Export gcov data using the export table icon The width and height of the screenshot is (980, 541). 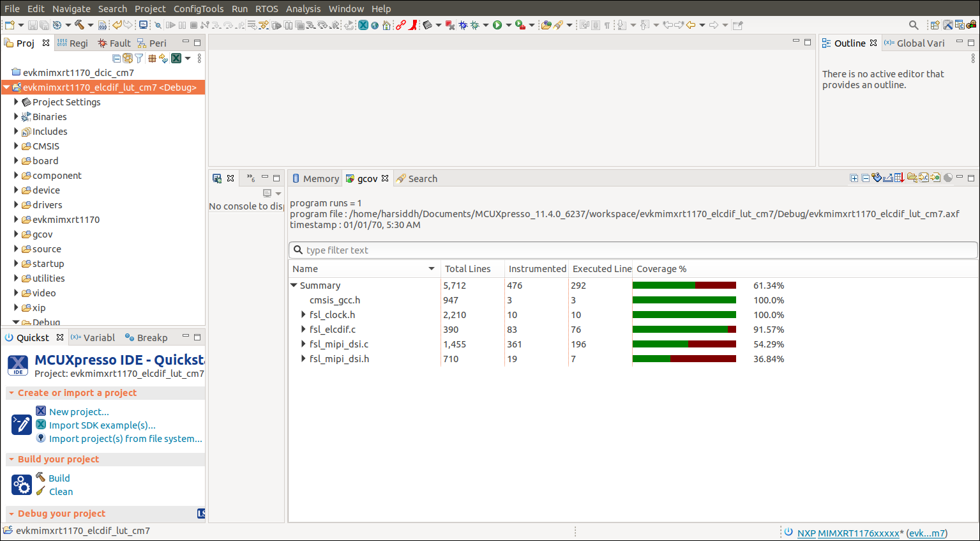(898, 178)
